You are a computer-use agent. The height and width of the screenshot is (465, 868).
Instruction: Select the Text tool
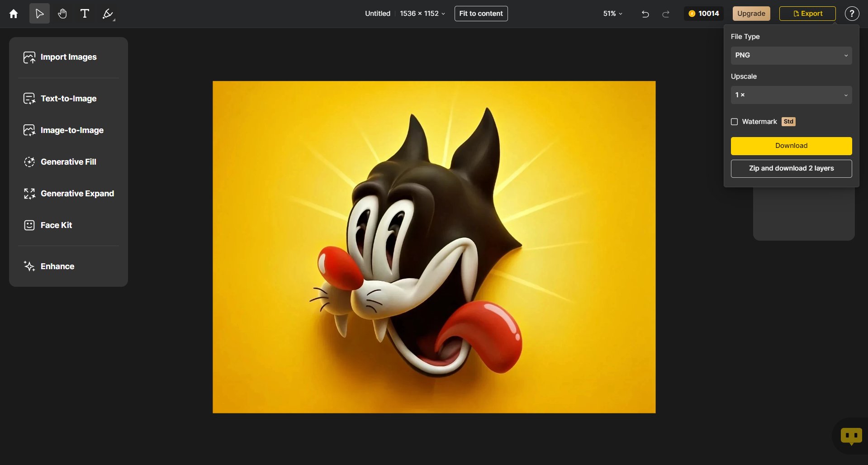click(85, 14)
